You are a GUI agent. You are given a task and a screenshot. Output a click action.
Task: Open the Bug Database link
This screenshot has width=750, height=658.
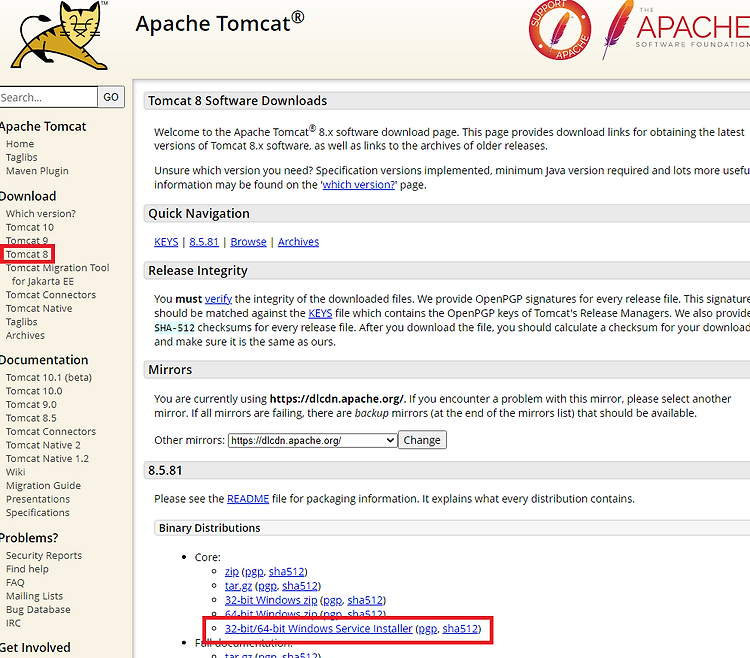click(x=38, y=609)
